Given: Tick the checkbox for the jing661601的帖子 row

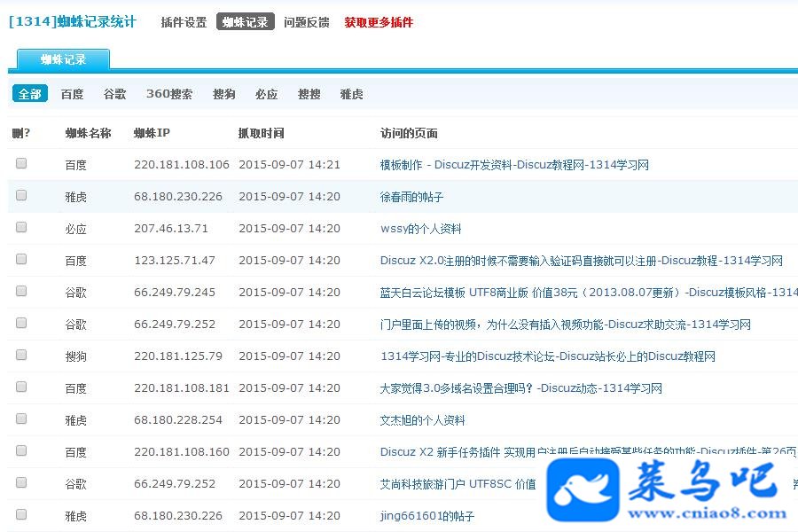Looking at the screenshot, I should click(21, 514).
